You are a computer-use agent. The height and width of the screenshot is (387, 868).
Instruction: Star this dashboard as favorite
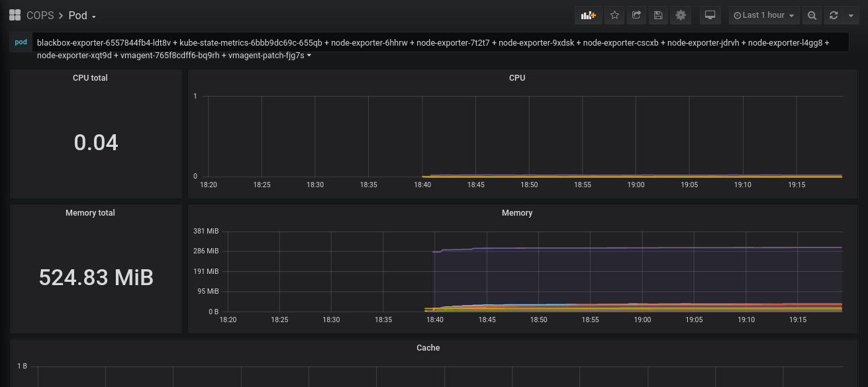tap(614, 15)
